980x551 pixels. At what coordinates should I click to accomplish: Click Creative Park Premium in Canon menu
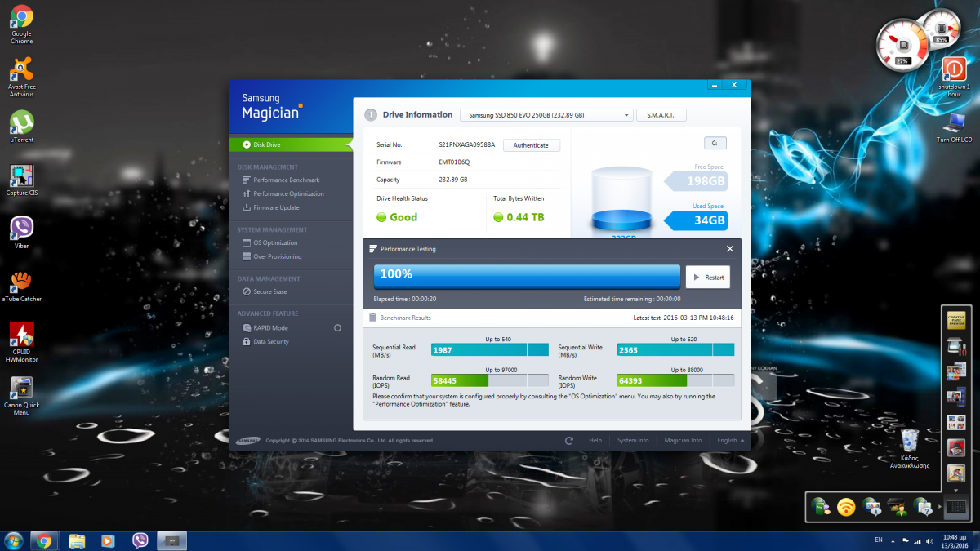956,321
